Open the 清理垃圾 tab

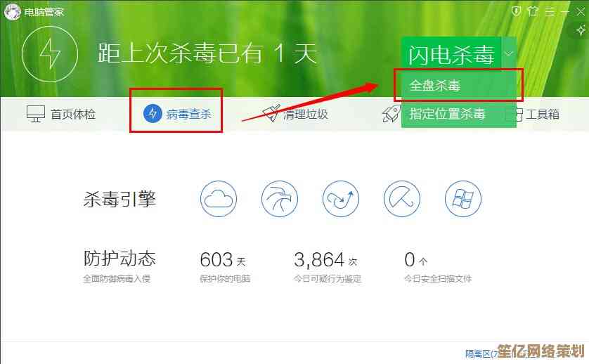click(295, 114)
